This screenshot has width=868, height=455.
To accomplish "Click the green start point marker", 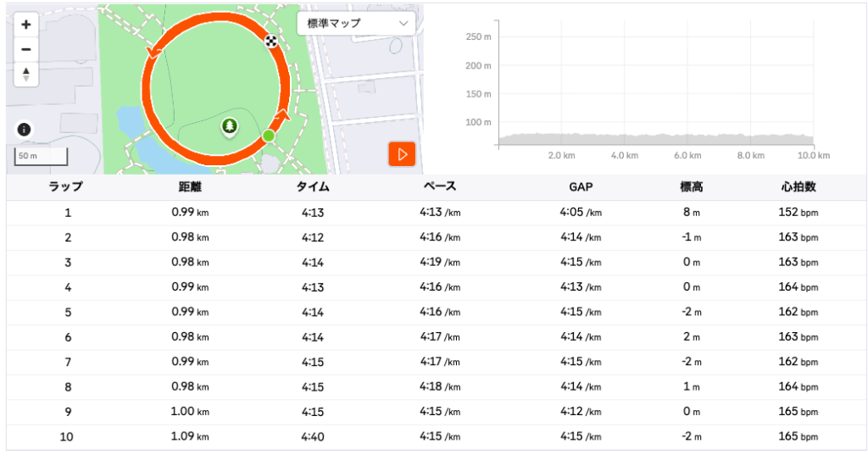I will pyautogui.click(x=269, y=136).
